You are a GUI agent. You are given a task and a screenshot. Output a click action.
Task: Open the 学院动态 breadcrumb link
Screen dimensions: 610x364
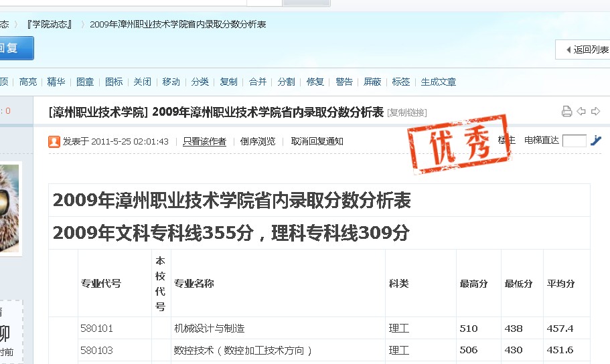pyautogui.click(x=50, y=25)
